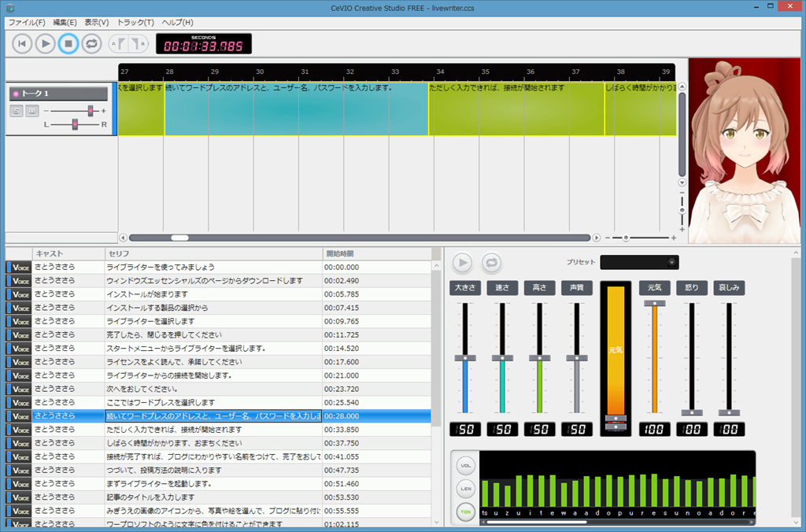This screenshot has height=532, width=806.
Task: Click the 元気 value box showing 100
Action: (654, 429)
